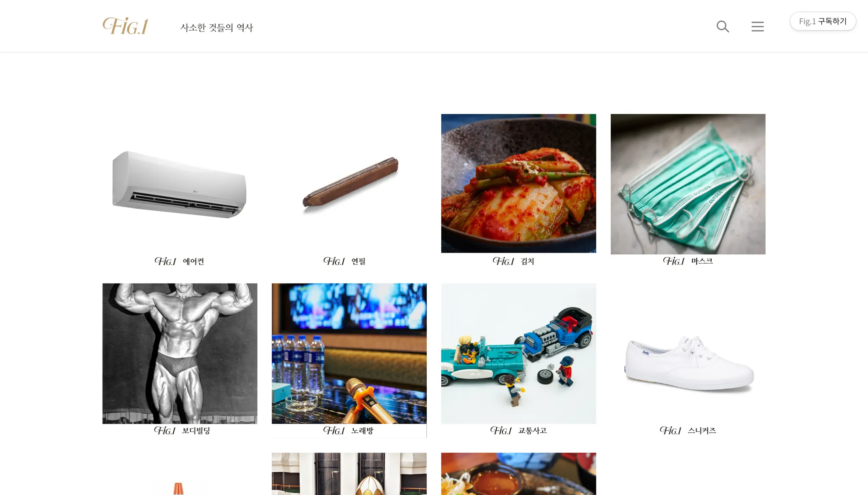Open the 노래방 karaoke microphone photo

pyautogui.click(x=349, y=353)
